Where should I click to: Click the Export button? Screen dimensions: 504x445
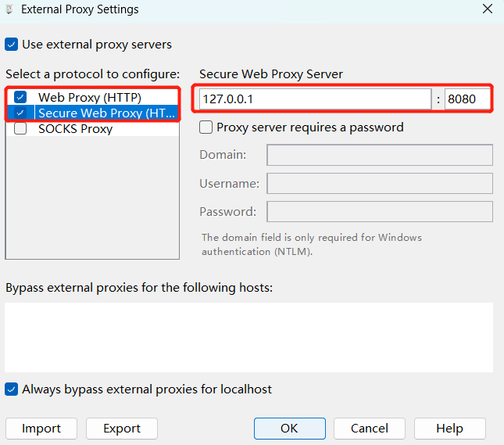(122, 429)
